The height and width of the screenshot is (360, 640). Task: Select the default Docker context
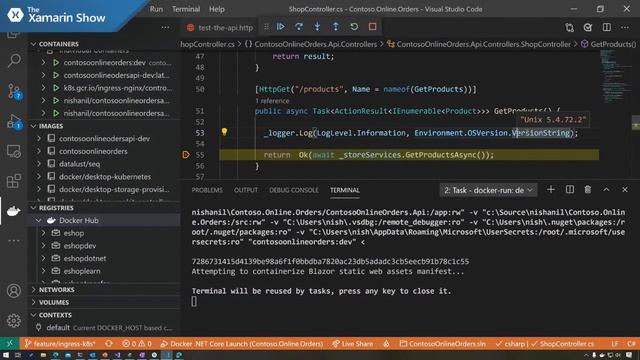[x=104, y=327]
